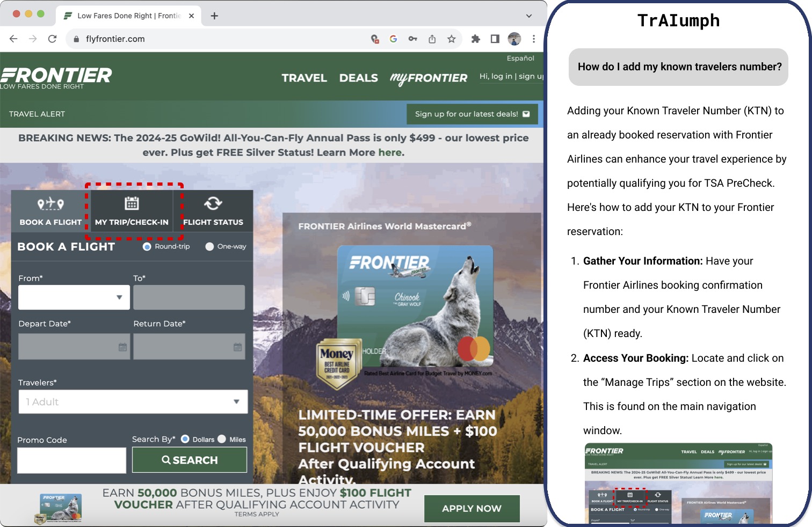Open the extensions puzzle icon
This screenshot has width=812, height=527.
click(x=475, y=39)
